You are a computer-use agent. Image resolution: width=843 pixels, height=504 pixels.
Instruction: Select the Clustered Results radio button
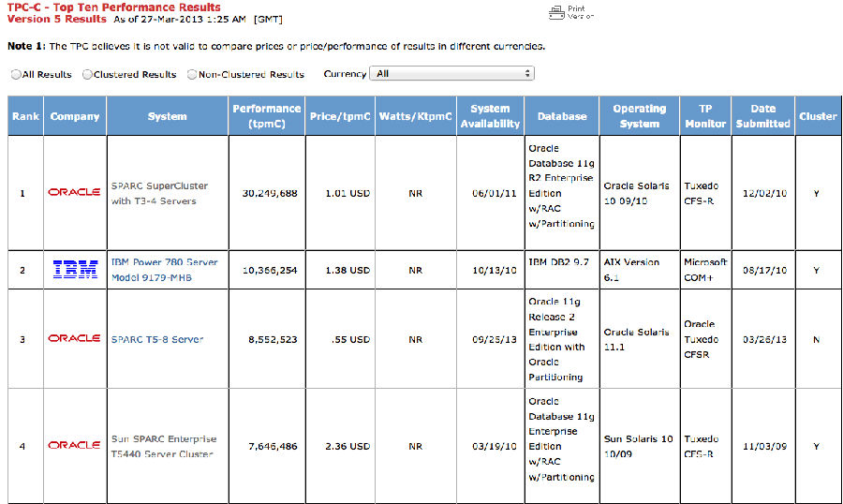[x=87, y=74]
